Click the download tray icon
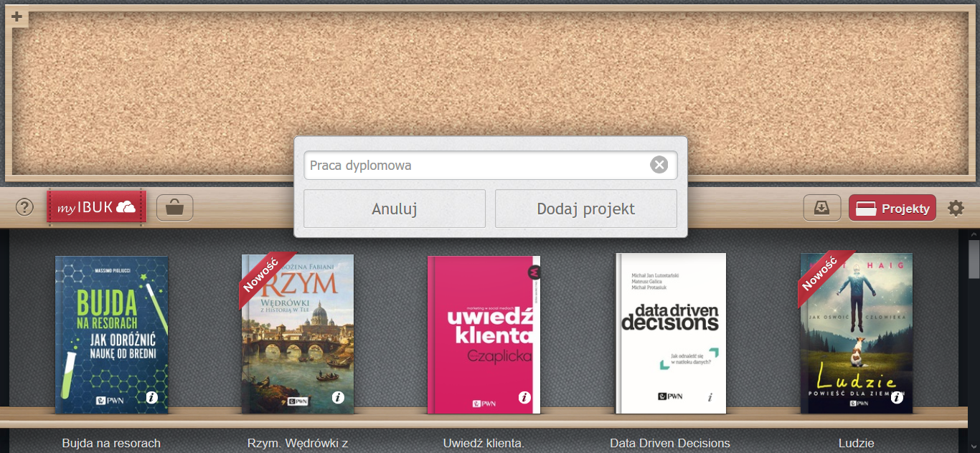980x453 pixels. (821, 208)
